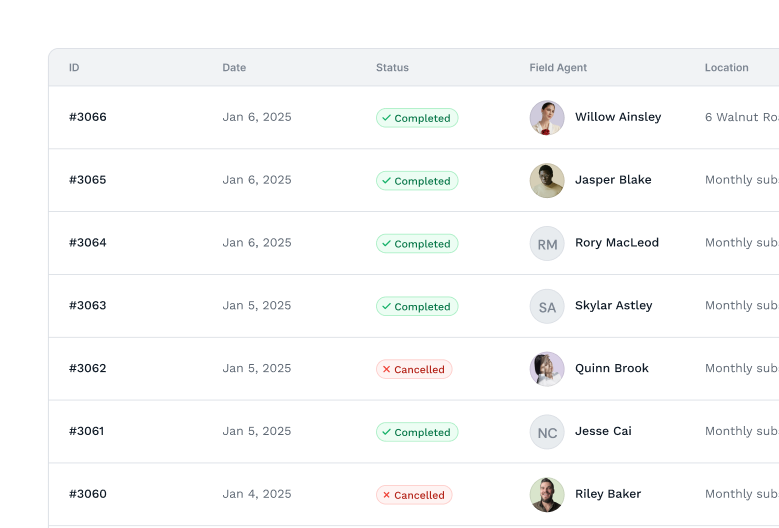Click the NC initials avatar
The width and height of the screenshot is (779, 528).
[547, 432]
